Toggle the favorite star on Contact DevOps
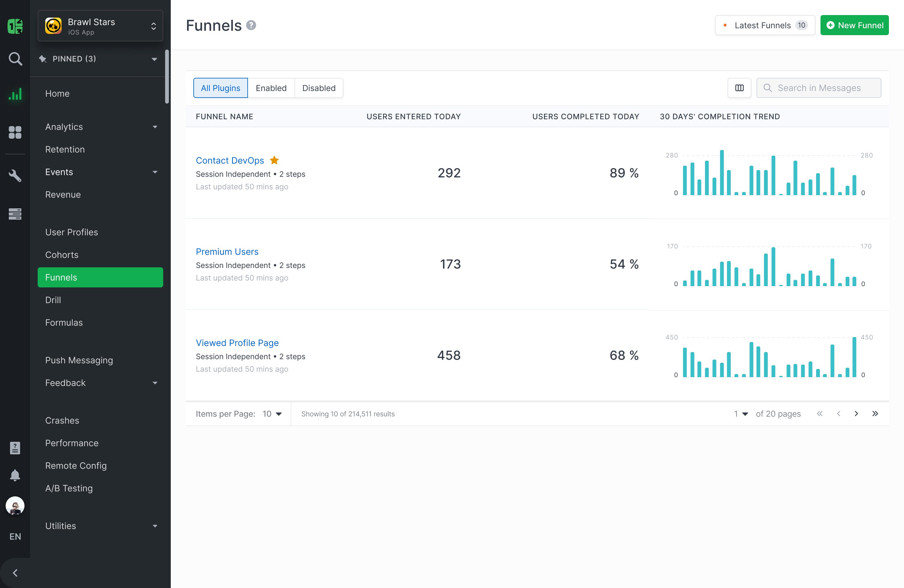This screenshot has width=904, height=588. [x=274, y=160]
